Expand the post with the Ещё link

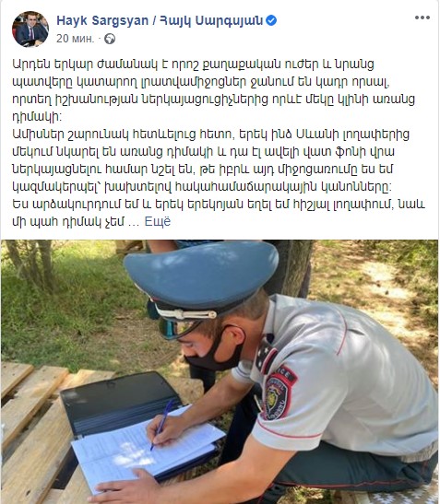click(x=158, y=221)
